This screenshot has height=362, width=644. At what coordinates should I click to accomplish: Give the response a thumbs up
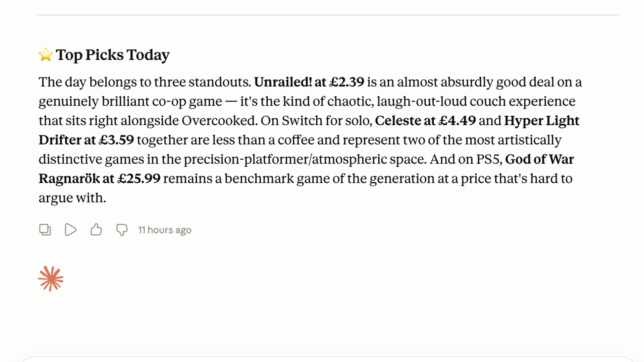(x=96, y=230)
